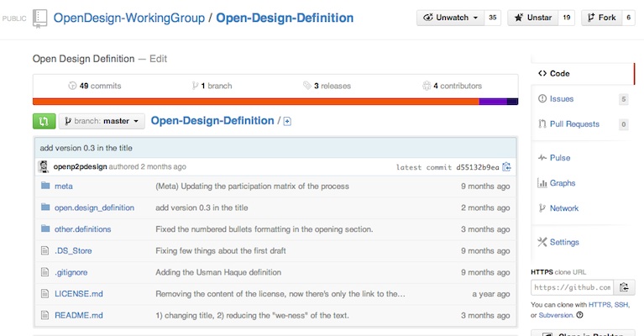Viewport: 644px width, 336px height.
Task: Click the Graphs bar chart icon
Action: 542,183
